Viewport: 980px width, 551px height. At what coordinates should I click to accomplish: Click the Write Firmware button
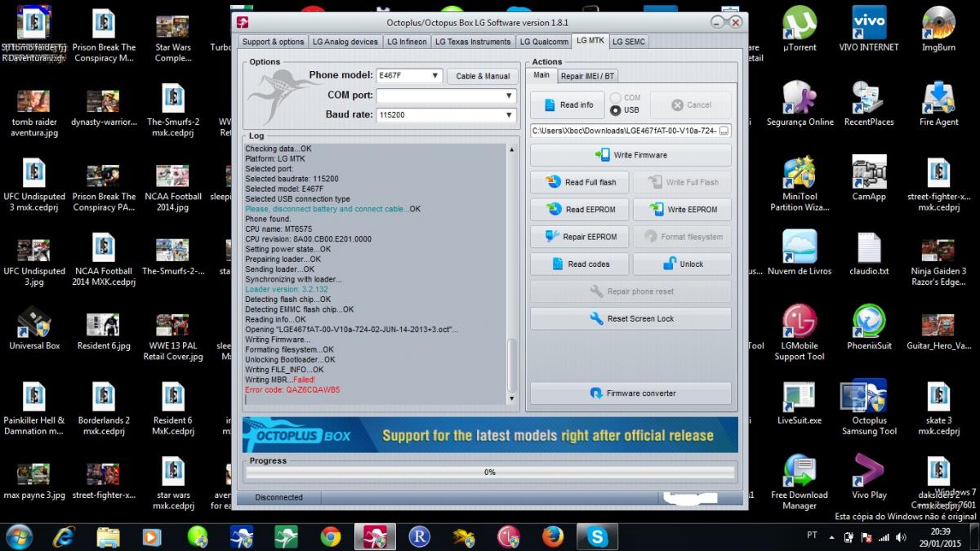point(630,155)
